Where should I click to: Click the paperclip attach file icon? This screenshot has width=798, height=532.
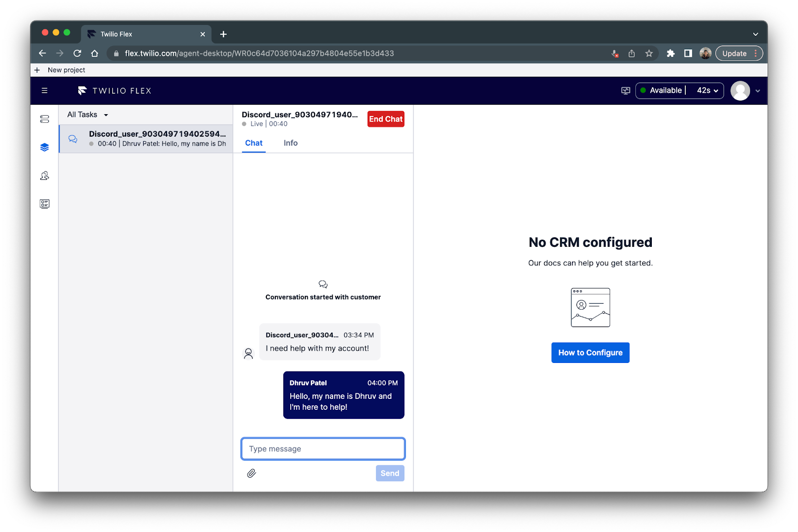point(251,473)
